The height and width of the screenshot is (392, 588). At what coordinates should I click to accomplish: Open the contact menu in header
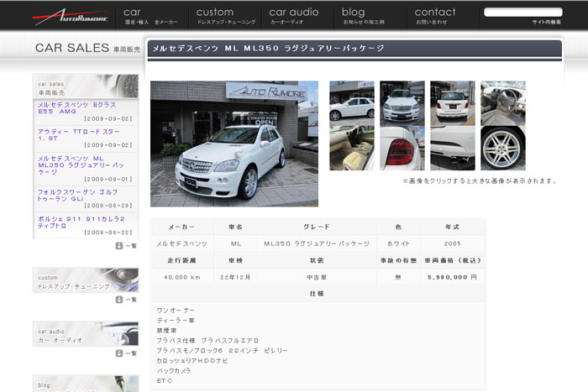coord(435,17)
